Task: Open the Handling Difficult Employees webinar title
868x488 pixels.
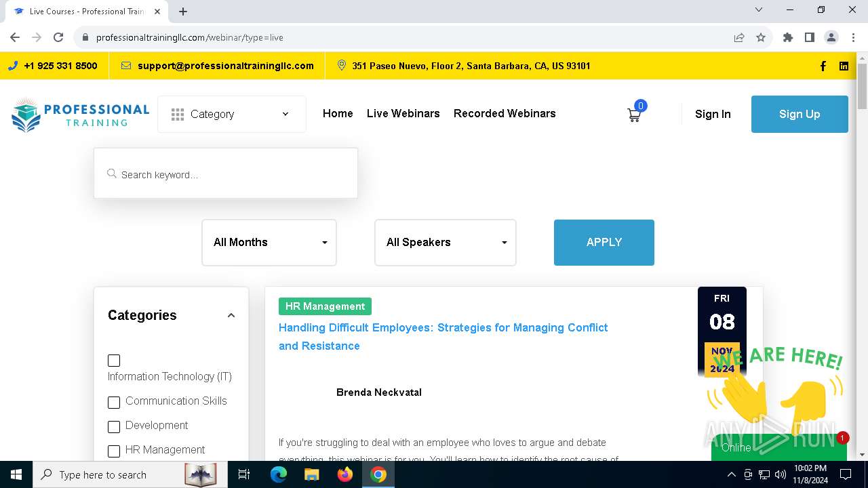Action: coord(443,337)
